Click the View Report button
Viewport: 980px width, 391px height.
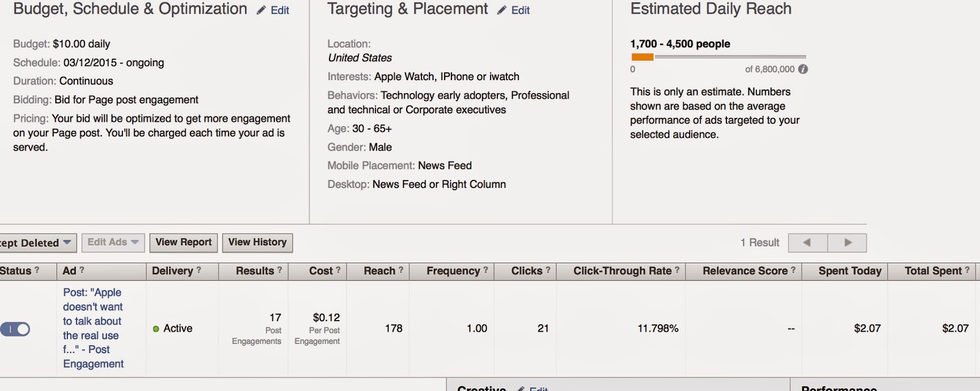184,242
